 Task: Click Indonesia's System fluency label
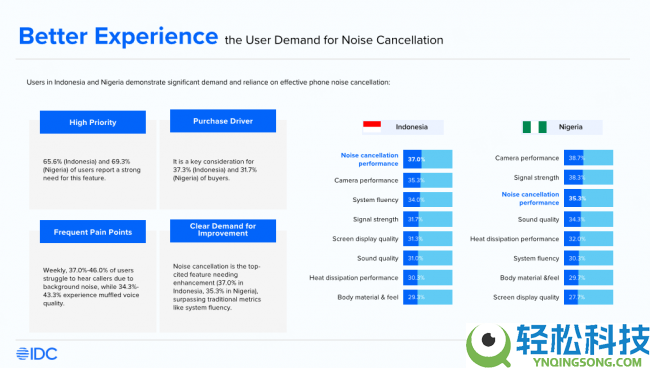(x=375, y=200)
